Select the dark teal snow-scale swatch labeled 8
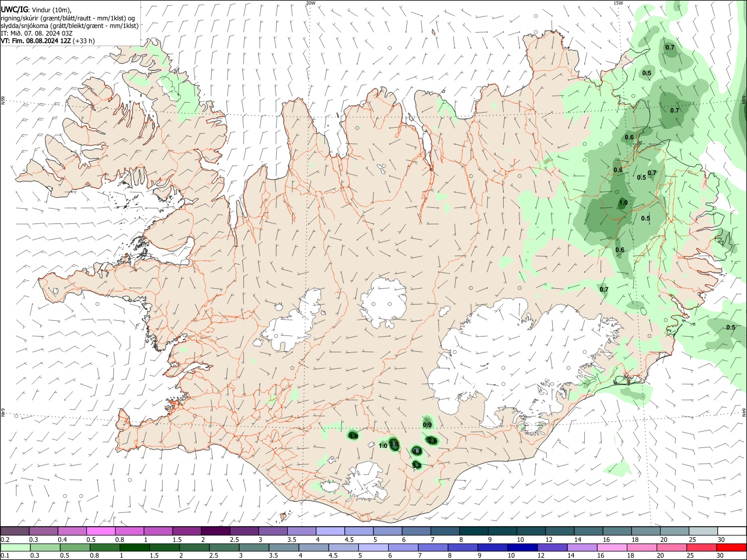 coord(474,531)
